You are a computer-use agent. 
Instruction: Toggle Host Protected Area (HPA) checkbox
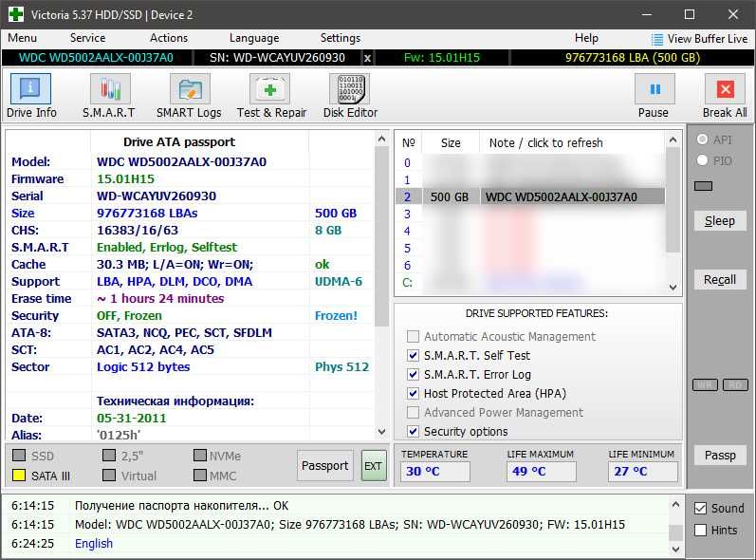coord(413,394)
